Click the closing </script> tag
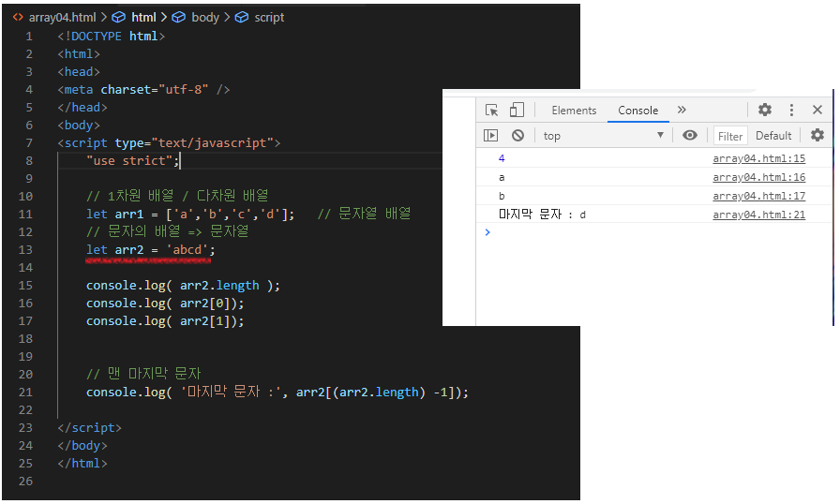The width and height of the screenshot is (840, 504). [x=89, y=428]
